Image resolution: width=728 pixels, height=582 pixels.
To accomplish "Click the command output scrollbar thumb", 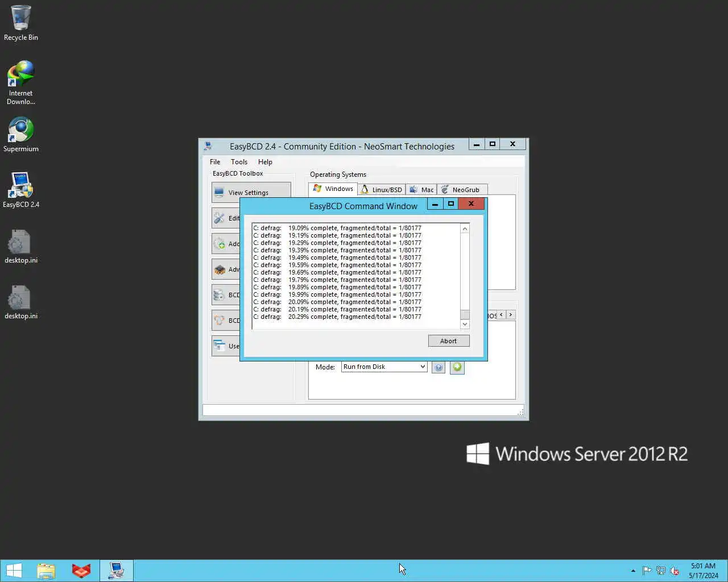I will (465, 315).
